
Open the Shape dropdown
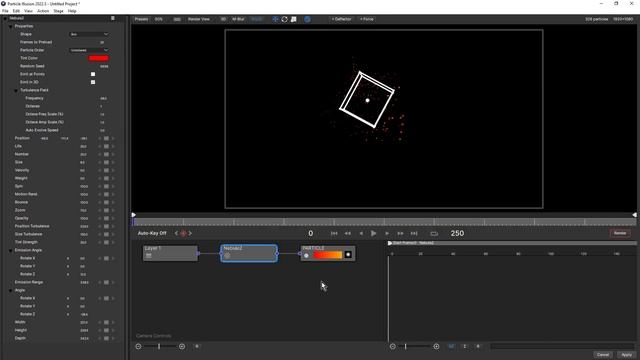coord(89,34)
